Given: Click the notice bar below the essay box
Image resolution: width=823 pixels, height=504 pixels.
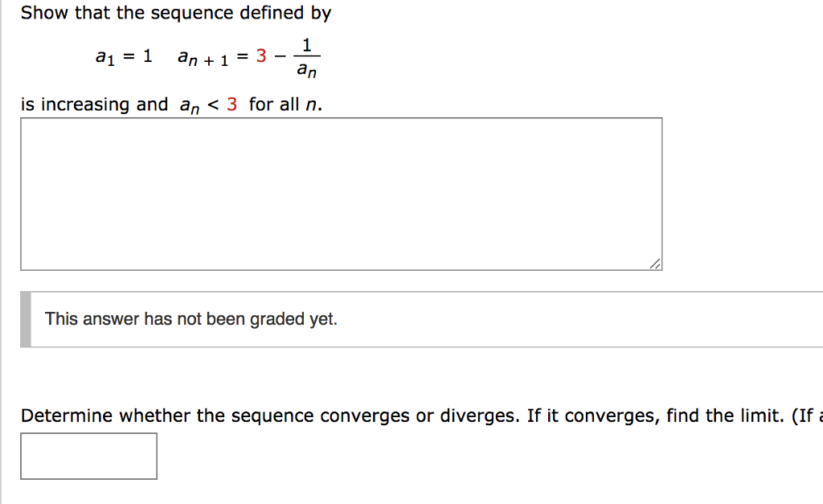Looking at the screenshot, I should (418, 318).
